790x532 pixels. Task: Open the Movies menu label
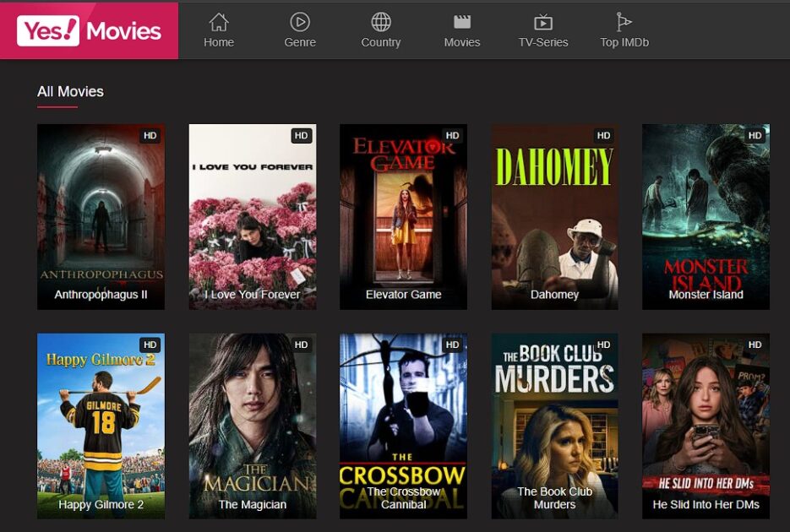coord(462,42)
